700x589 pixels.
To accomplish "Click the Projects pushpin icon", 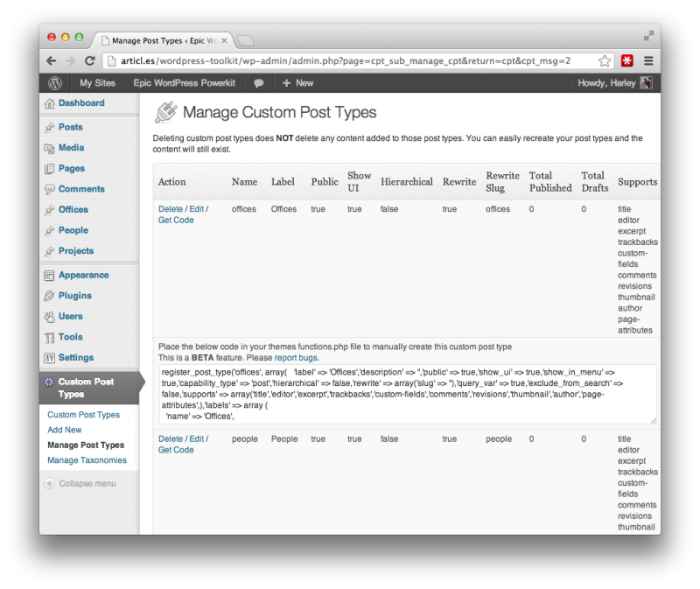I will click(49, 251).
